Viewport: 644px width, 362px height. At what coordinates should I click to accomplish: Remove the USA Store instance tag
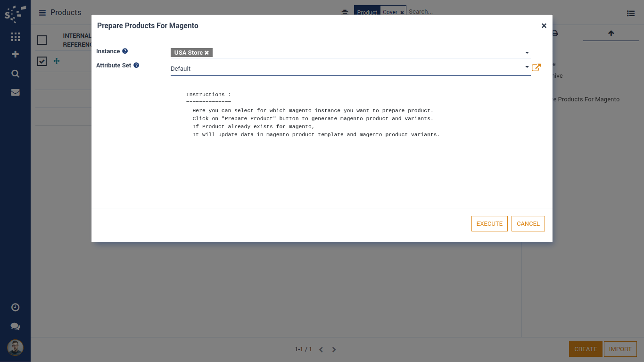[x=206, y=53]
